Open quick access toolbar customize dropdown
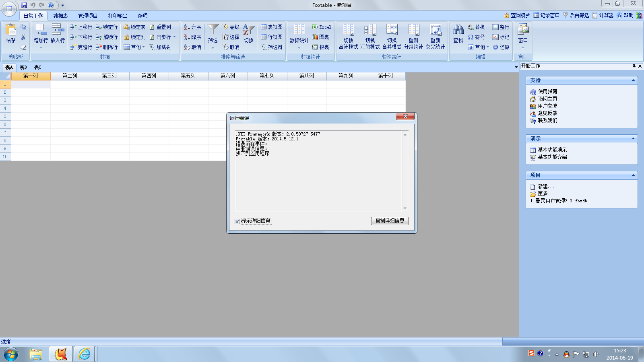The image size is (644, 362). [x=62, y=5]
